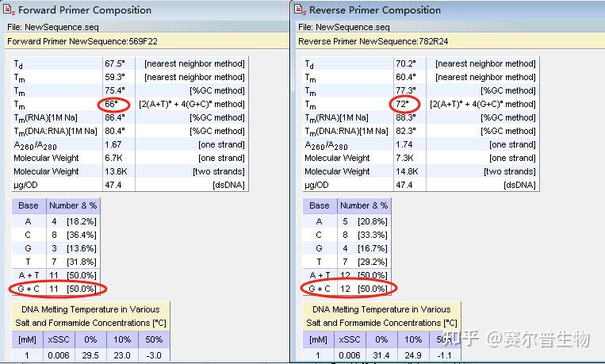
Task: Click reverse base G row 16.7%
Action: click(347, 248)
